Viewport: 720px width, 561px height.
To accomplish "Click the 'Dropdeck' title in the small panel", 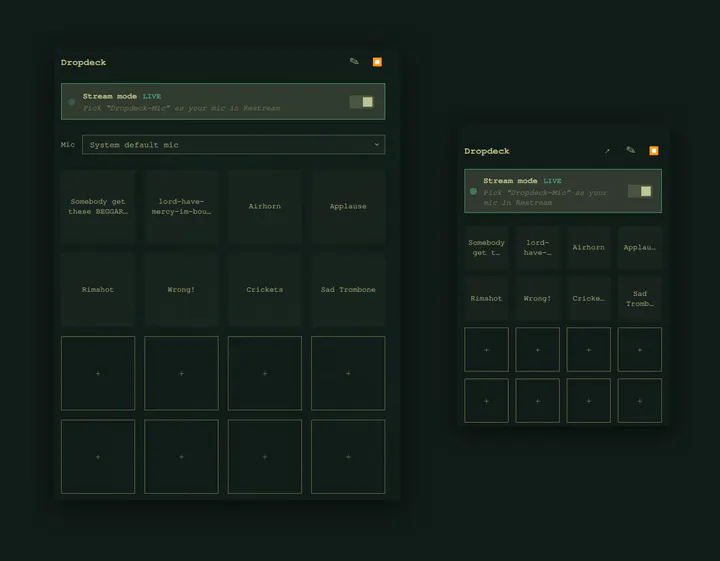I will (487, 151).
